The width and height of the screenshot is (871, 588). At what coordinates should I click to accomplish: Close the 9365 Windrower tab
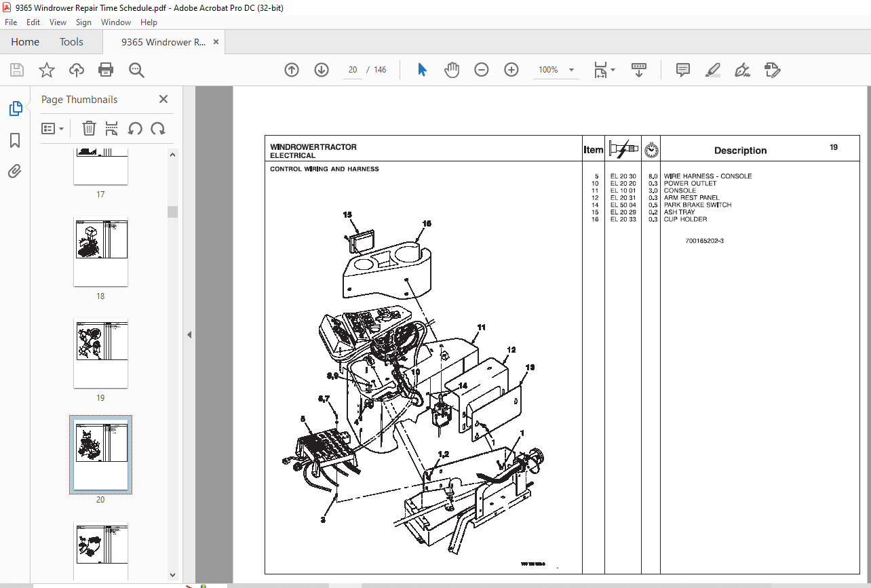coord(216,41)
